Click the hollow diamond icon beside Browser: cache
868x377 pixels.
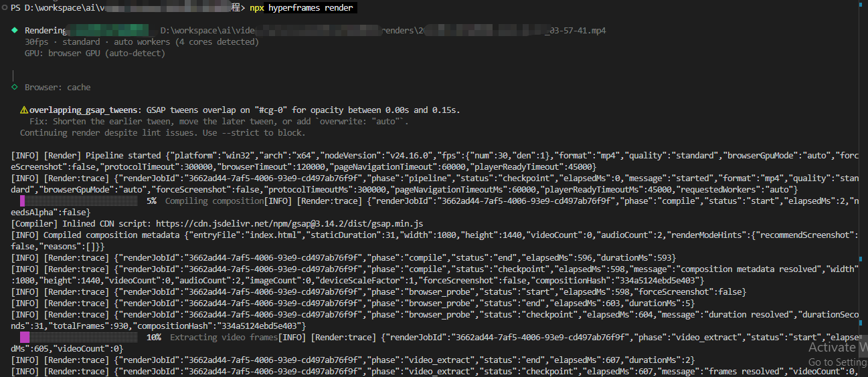pyautogui.click(x=14, y=87)
